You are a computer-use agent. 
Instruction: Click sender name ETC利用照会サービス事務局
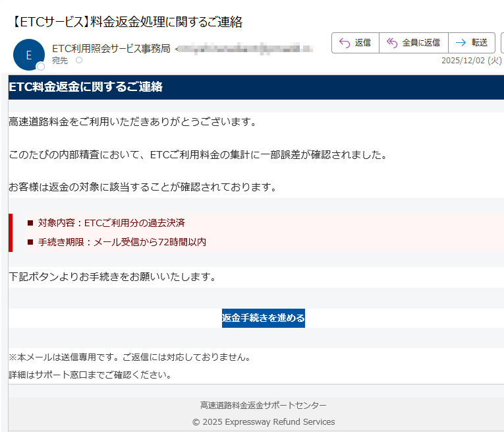[x=111, y=48]
